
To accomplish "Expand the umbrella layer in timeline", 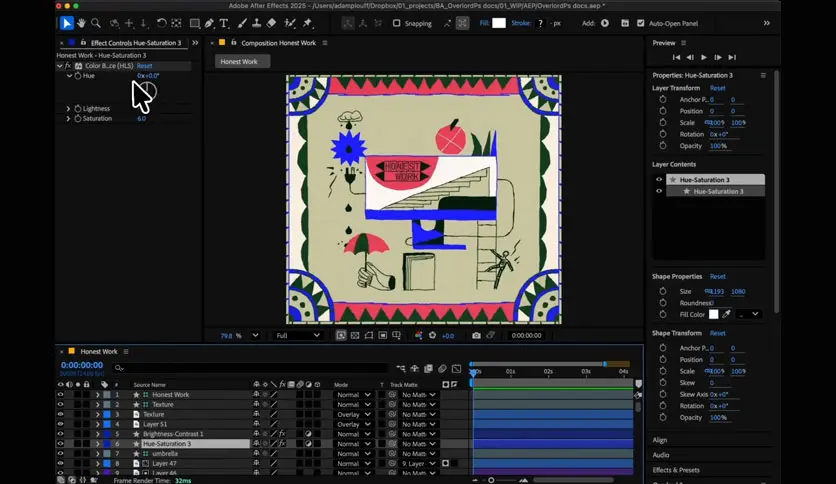I will [x=97, y=454].
